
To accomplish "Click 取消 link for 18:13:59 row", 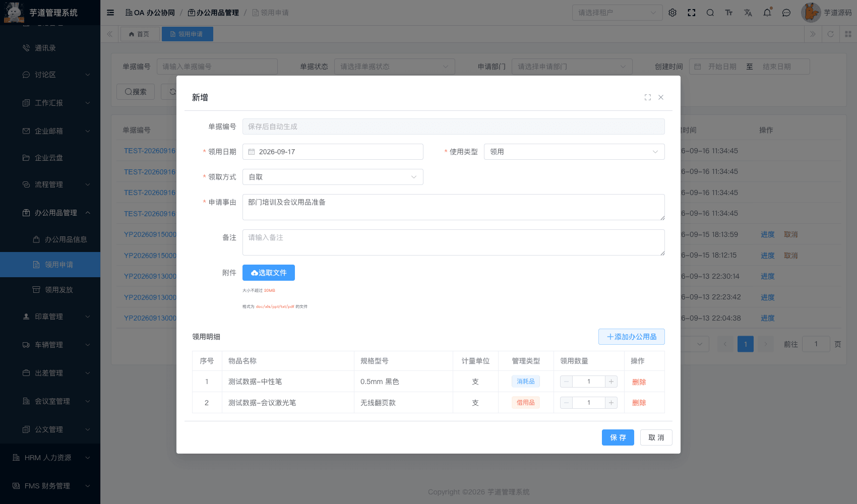I will [x=790, y=234].
